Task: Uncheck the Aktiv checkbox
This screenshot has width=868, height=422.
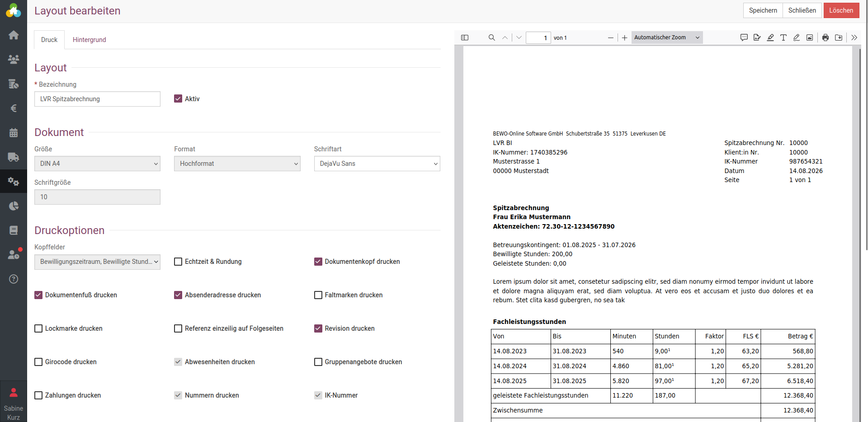Action: [x=178, y=98]
